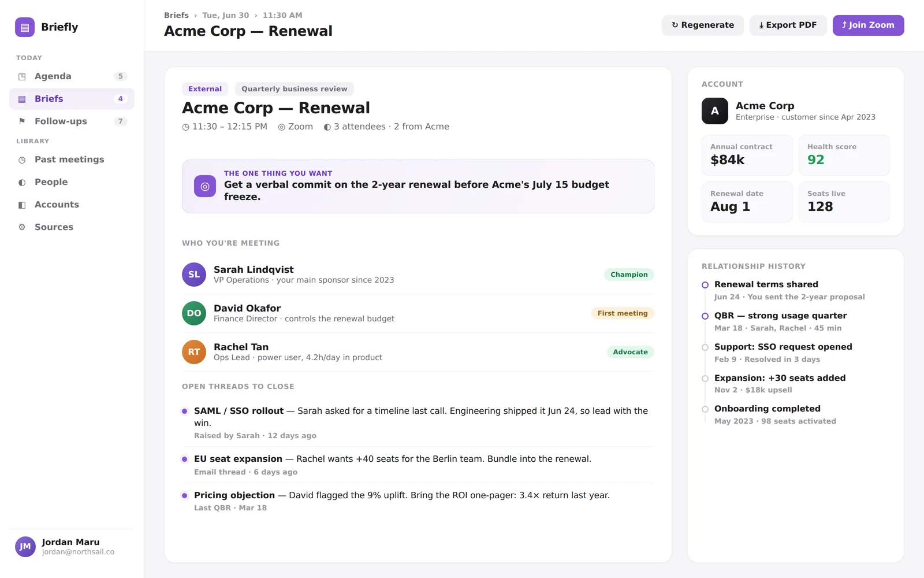Screen dimensions: 924x578
Task: Select the SAML / SSO rollout thread
Action: (x=418, y=423)
